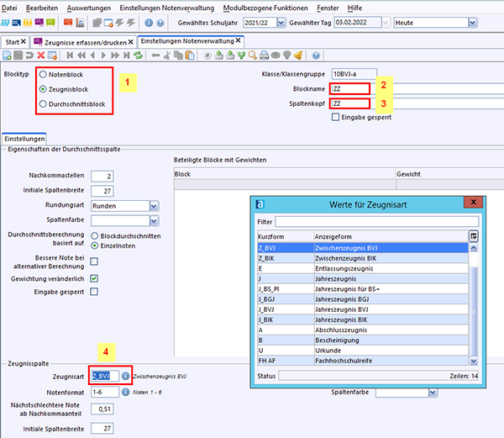Open info lookup next to Zeugnisart field
The image size is (504, 438).
pyautogui.click(x=125, y=376)
